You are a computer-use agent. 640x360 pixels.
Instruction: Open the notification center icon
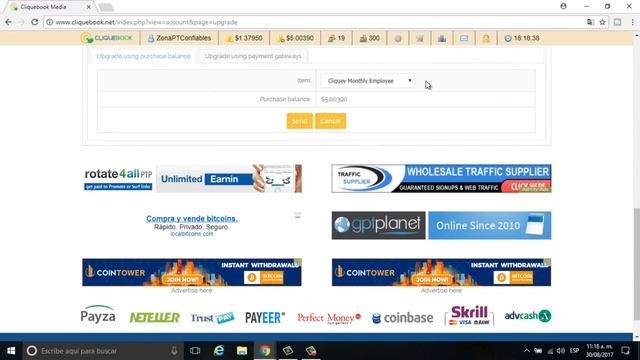(x=625, y=351)
